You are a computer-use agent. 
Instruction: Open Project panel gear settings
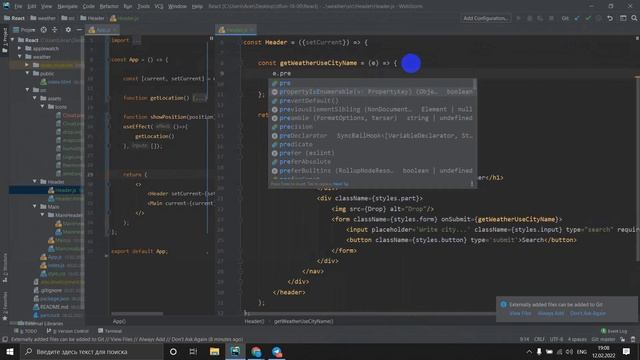pos(68,30)
